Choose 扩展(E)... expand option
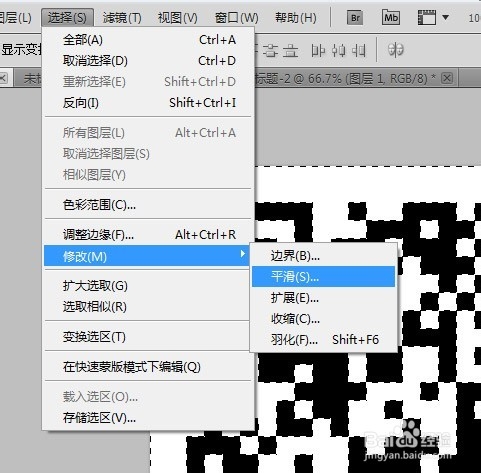This screenshot has height=473, width=481. point(323,298)
